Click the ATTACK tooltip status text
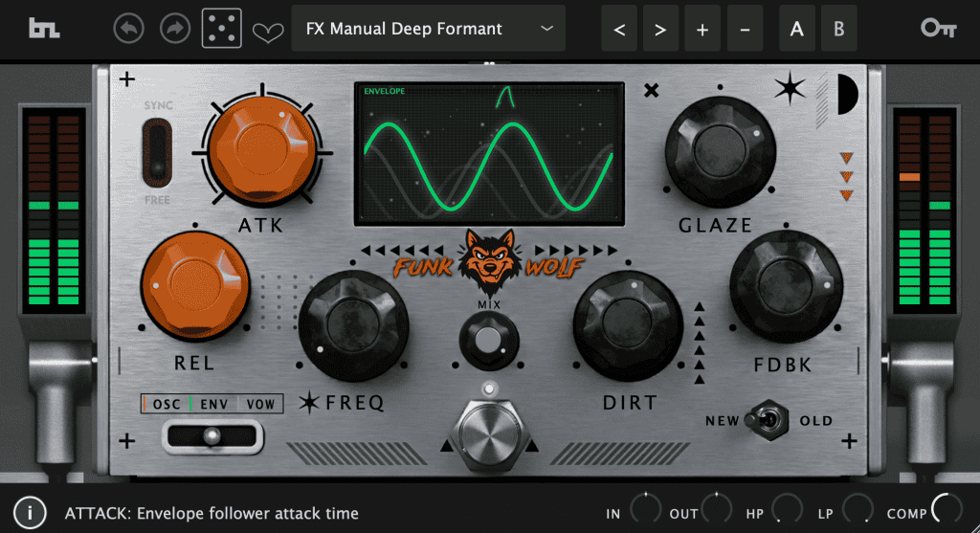This screenshot has height=533, width=980. [x=212, y=514]
